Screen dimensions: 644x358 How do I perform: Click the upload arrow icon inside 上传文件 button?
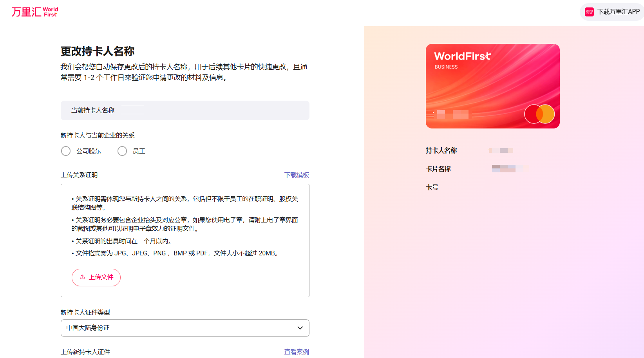click(x=82, y=277)
